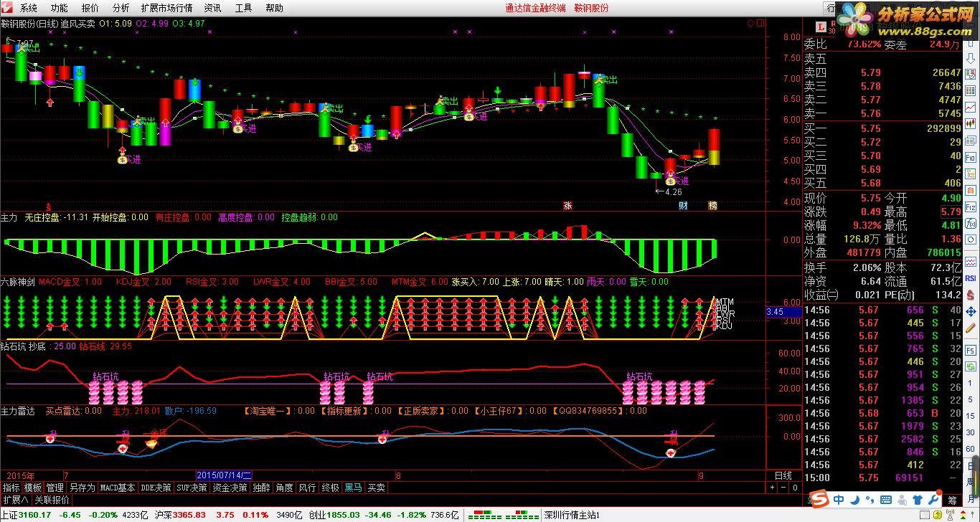Screen dimensions: 980x522
Task: Open the Sogou soft keyboard icon
Action: click(886, 499)
